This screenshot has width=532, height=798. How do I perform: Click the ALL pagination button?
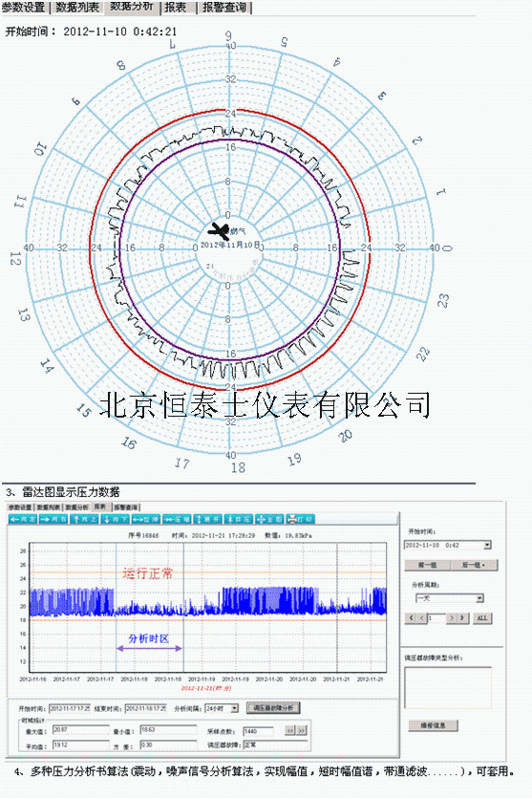482,618
